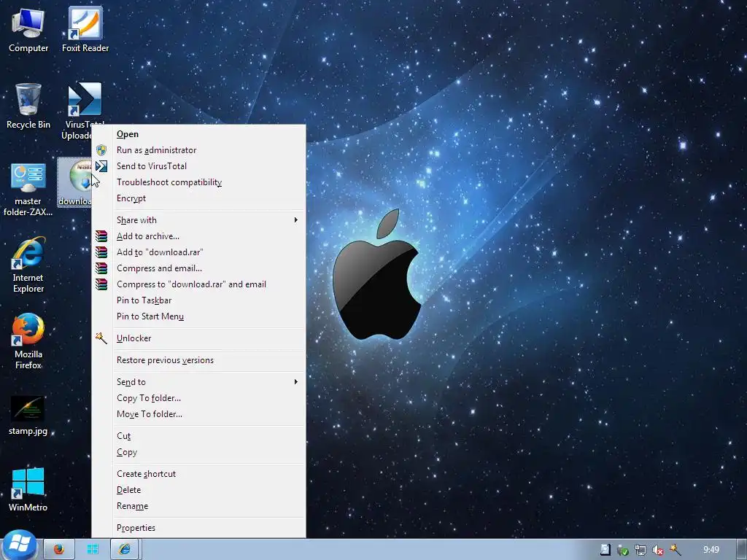Click the 9:49 taskbar clock

pyautogui.click(x=711, y=550)
